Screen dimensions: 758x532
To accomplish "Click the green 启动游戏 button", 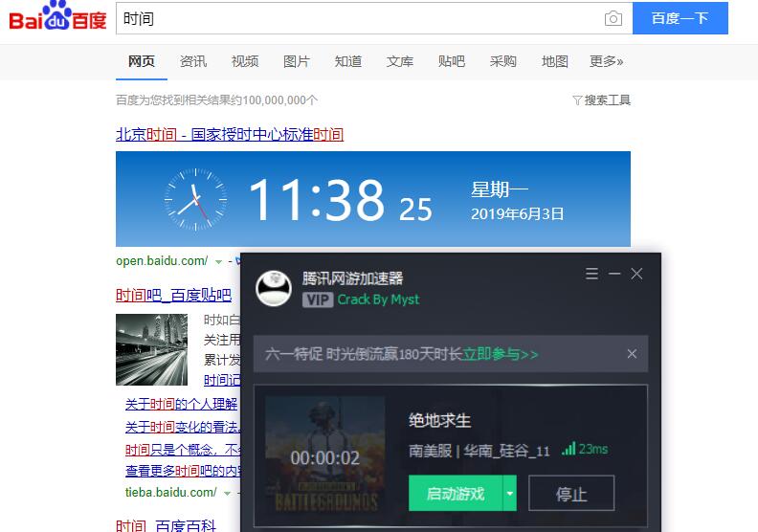I will pyautogui.click(x=456, y=494).
